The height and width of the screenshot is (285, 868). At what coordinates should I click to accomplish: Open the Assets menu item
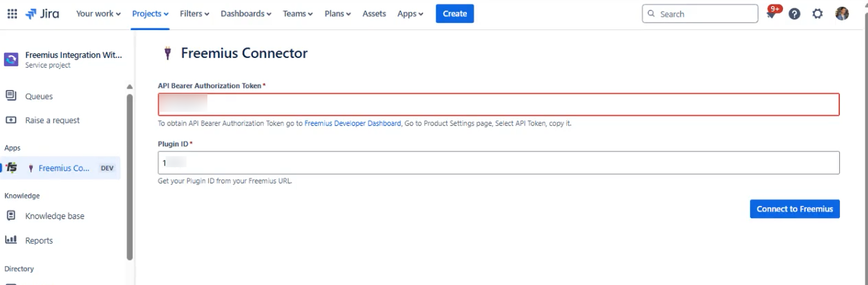(374, 14)
